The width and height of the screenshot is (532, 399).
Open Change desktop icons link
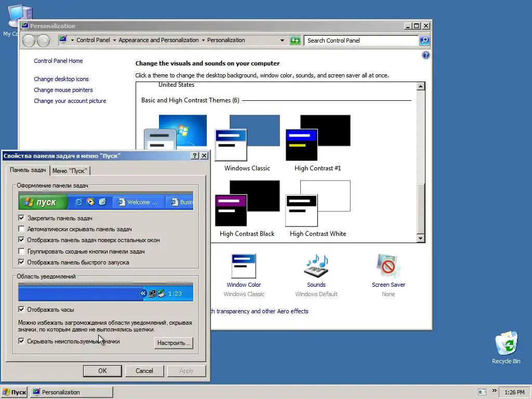pyautogui.click(x=61, y=79)
